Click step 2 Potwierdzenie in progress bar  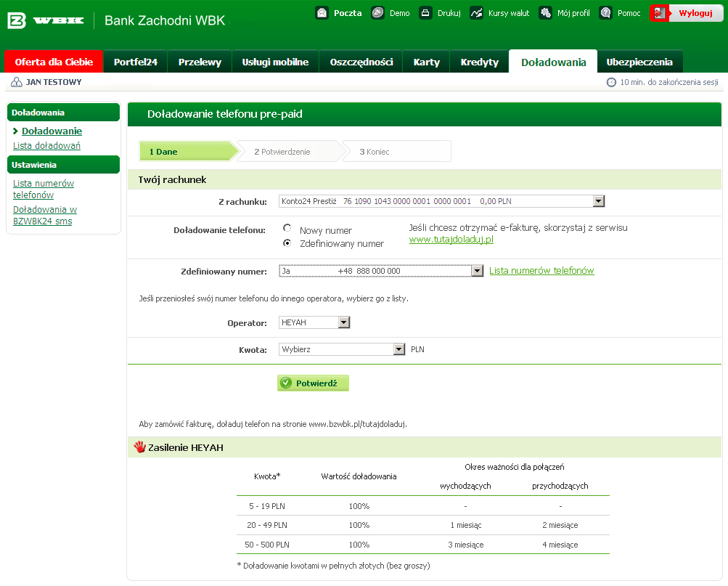[290, 151]
